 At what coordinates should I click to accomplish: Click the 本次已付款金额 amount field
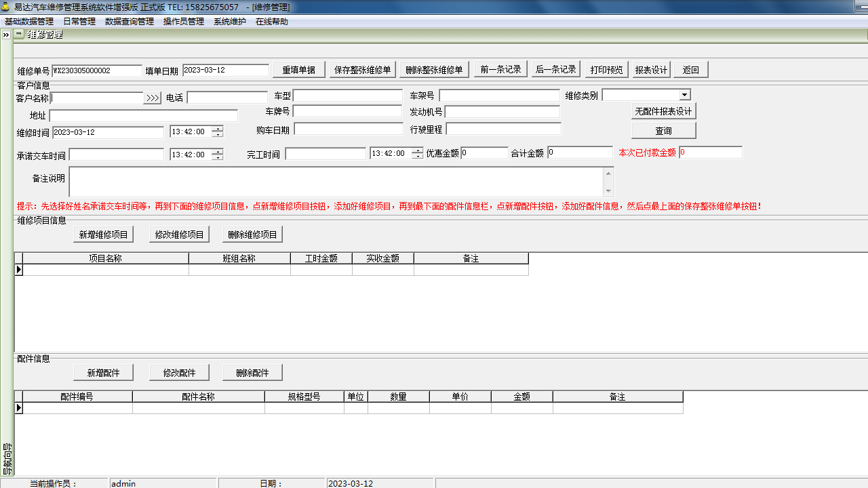point(711,152)
